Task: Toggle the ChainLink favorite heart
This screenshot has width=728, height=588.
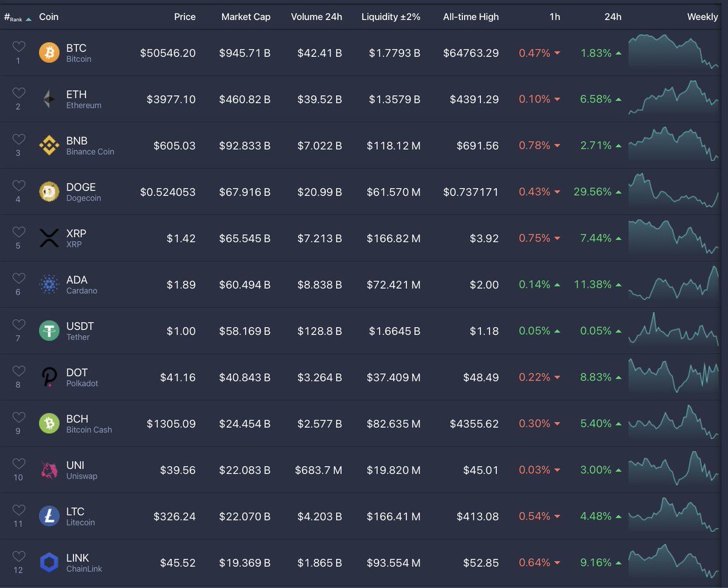Action: pos(19,556)
